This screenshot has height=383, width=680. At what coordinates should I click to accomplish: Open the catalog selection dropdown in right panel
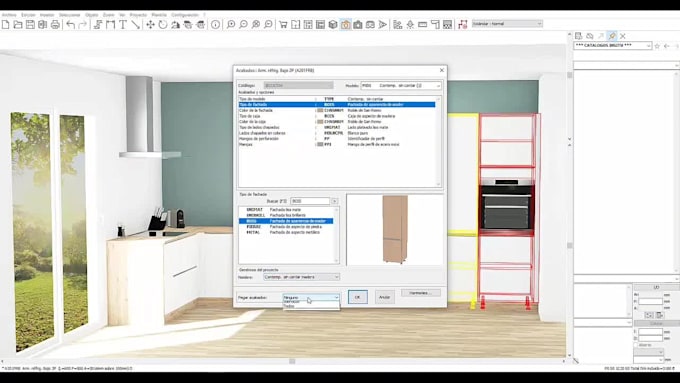[612, 46]
